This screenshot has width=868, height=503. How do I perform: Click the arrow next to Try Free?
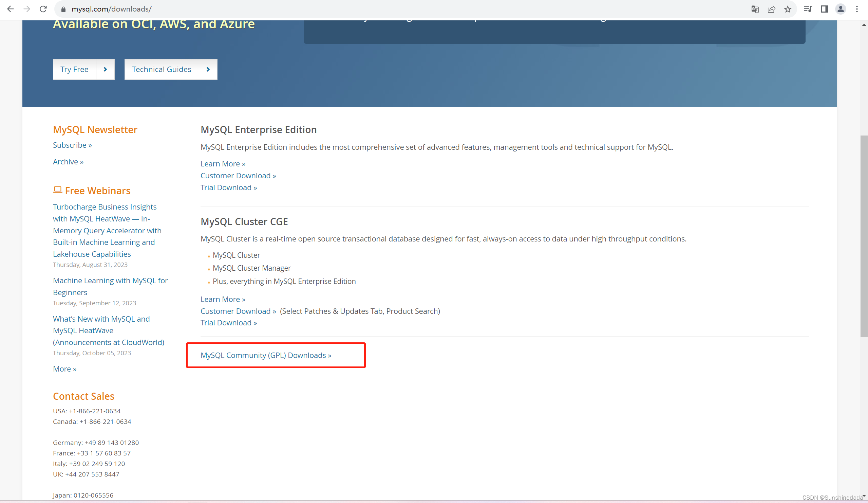click(106, 69)
